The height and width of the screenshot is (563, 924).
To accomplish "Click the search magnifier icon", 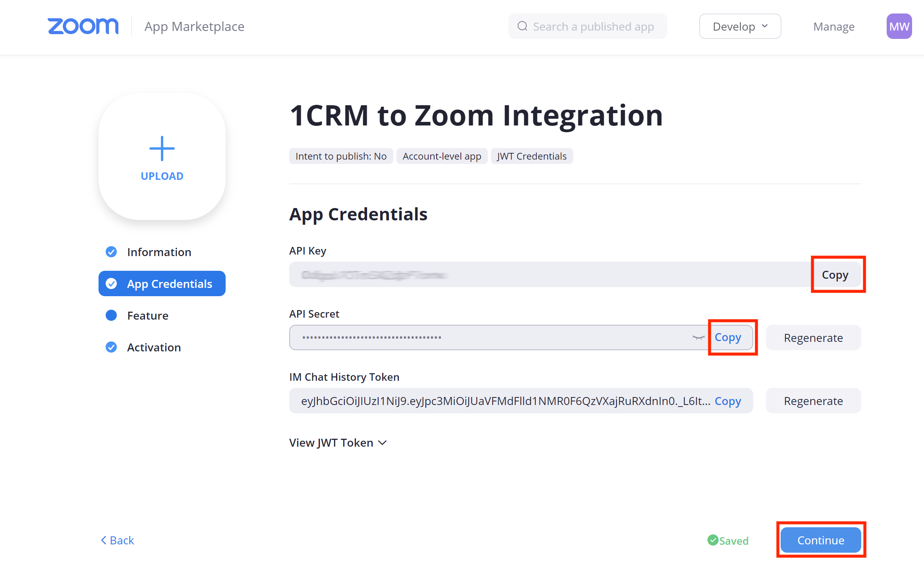I will click(522, 26).
